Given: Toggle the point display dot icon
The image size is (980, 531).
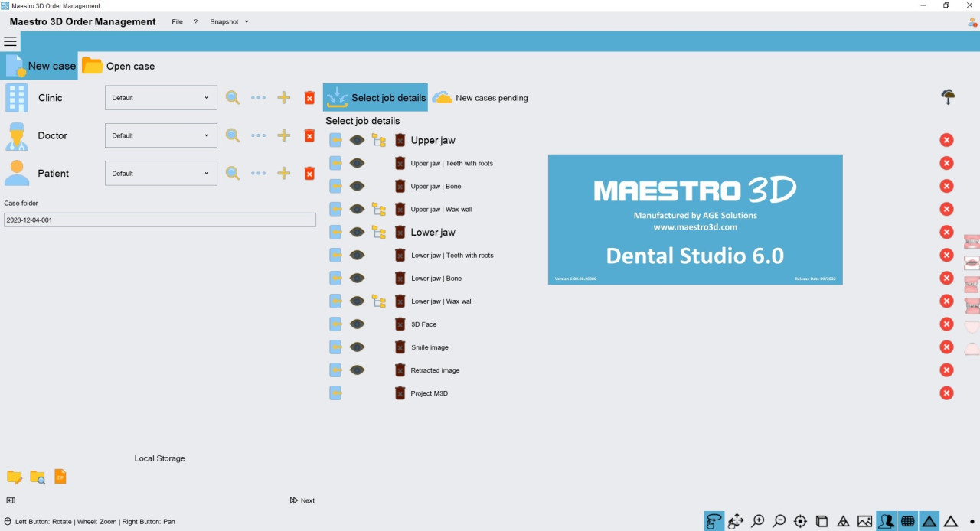Looking at the screenshot, I should click(x=972, y=522).
